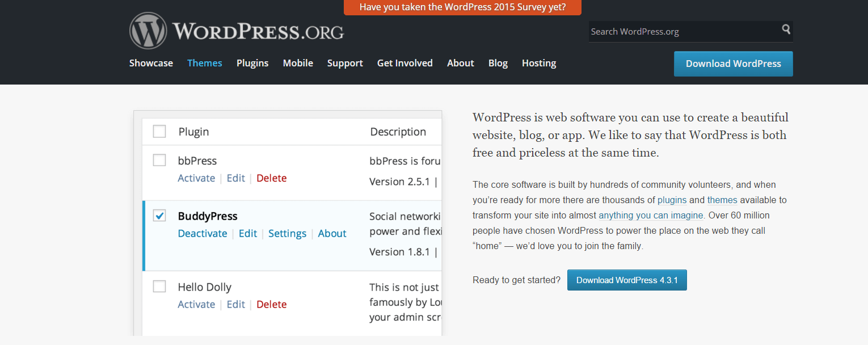The width and height of the screenshot is (868, 345).
Task: Uncheck the BuddyPress plugin checkbox
Action: pyautogui.click(x=159, y=216)
